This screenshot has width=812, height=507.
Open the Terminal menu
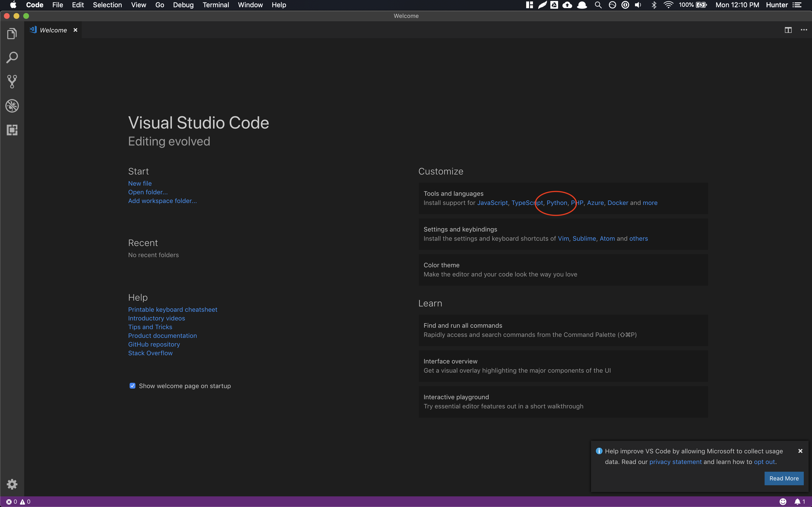tap(216, 5)
